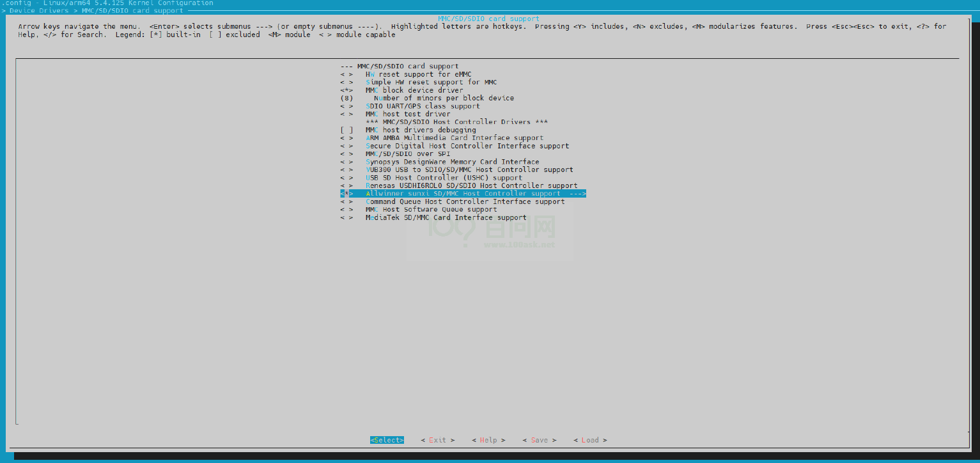980x463 pixels.
Task: Edit Number of minors per block device
Action: click(427, 98)
